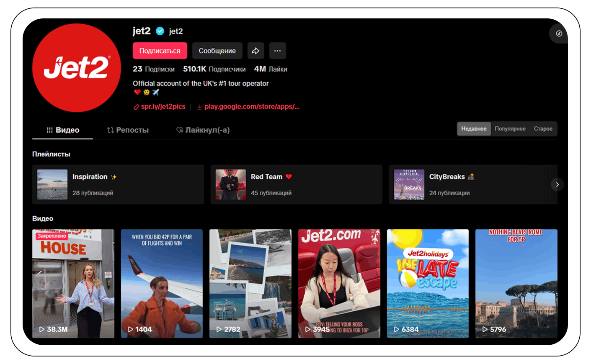Click the blue verified badge next to jet2
This screenshot has width=591, height=364.
(160, 31)
